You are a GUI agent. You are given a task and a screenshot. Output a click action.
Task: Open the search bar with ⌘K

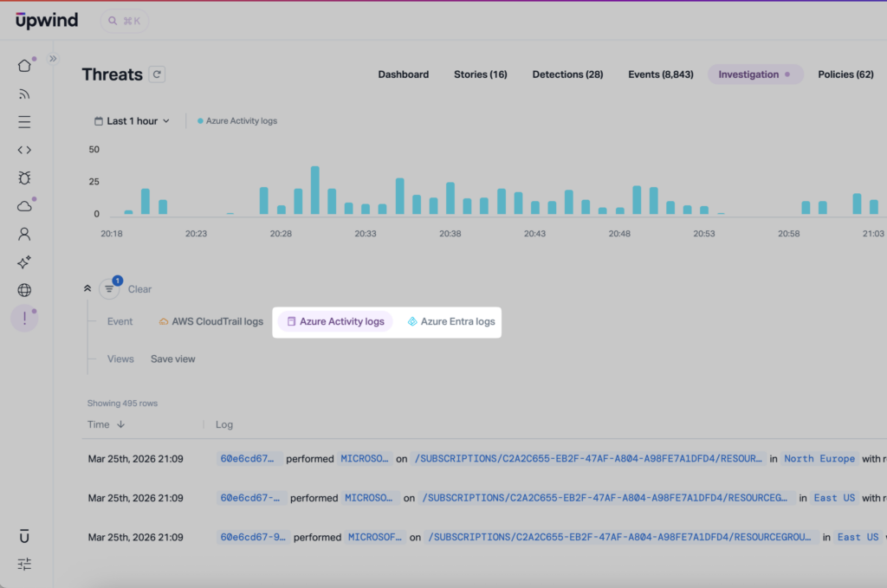point(124,21)
